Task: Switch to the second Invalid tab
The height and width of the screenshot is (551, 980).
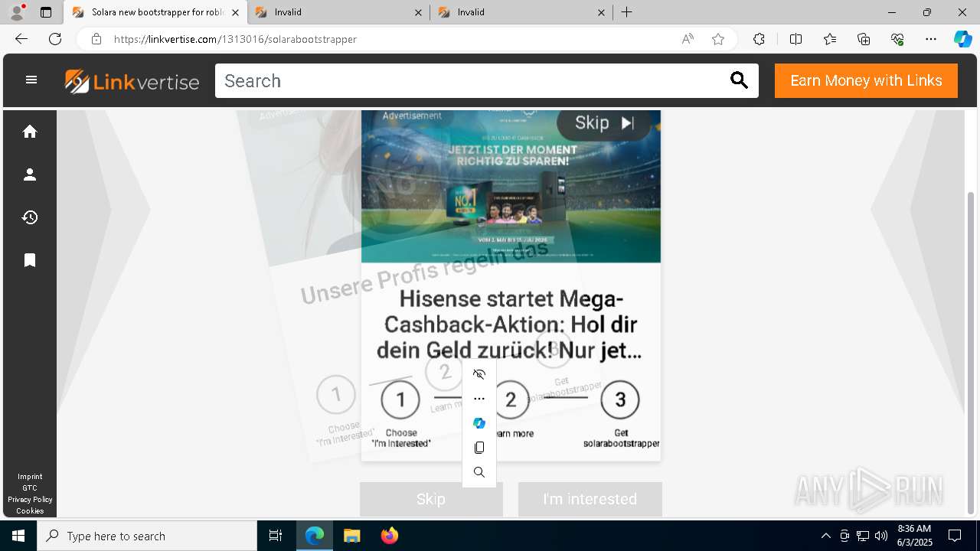Action: click(522, 12)
